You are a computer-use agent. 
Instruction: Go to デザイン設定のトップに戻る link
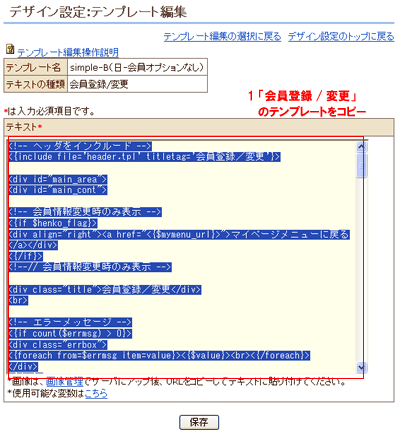pos(341,36)
